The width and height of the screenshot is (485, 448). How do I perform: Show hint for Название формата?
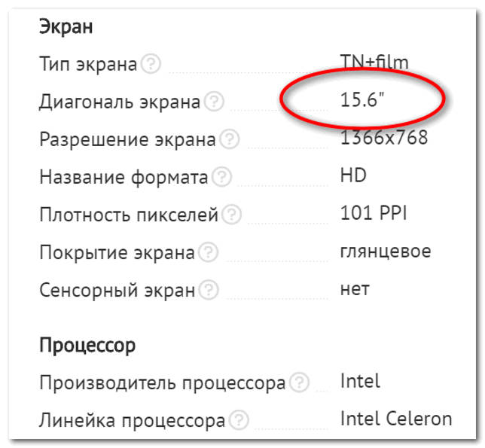(x=221, y=177)
